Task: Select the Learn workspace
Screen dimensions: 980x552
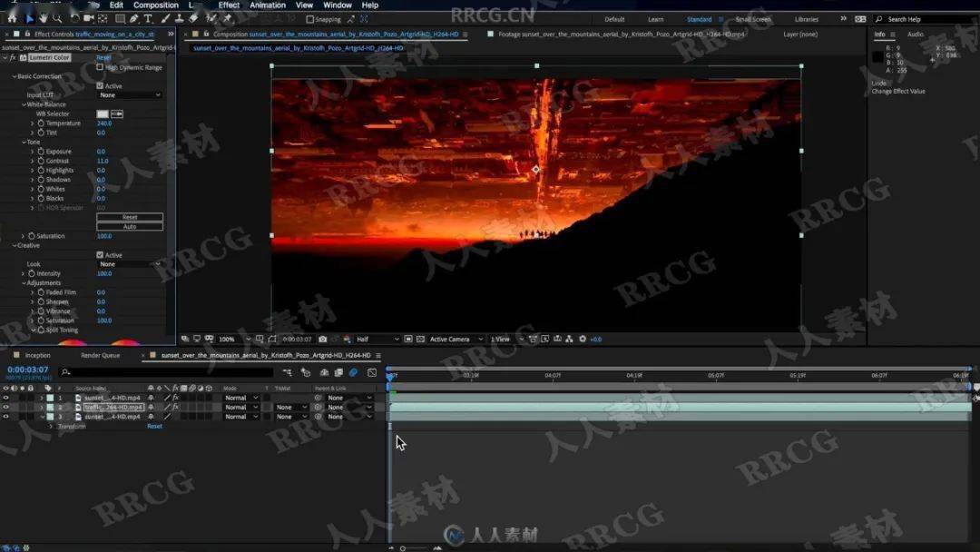Action: (x=656, y=19)
